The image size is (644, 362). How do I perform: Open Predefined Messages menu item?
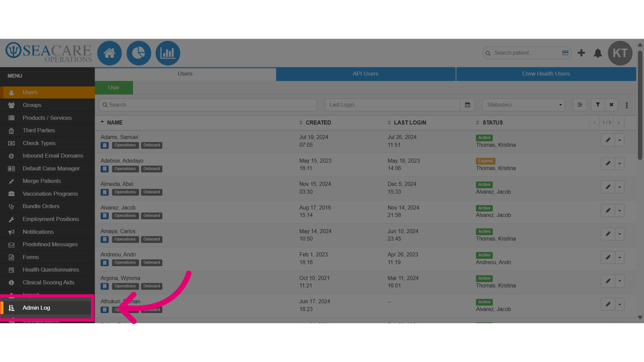[47, 245]
